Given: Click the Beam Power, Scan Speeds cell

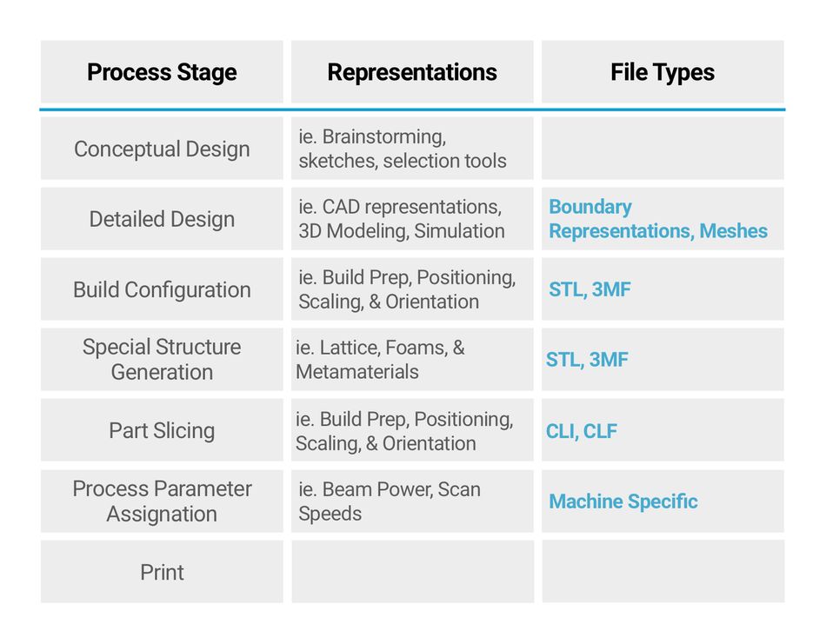Looking at the screenshot, I should coord(412,501).
